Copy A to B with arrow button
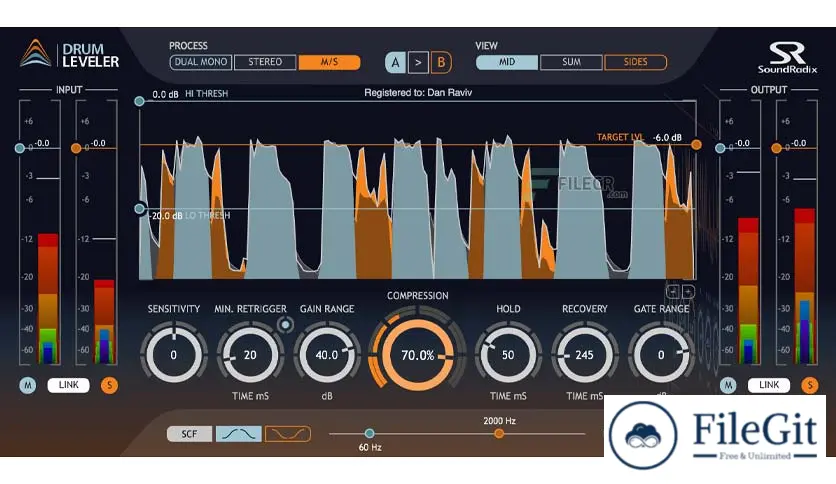836x484 pixels. pos(419,63)
